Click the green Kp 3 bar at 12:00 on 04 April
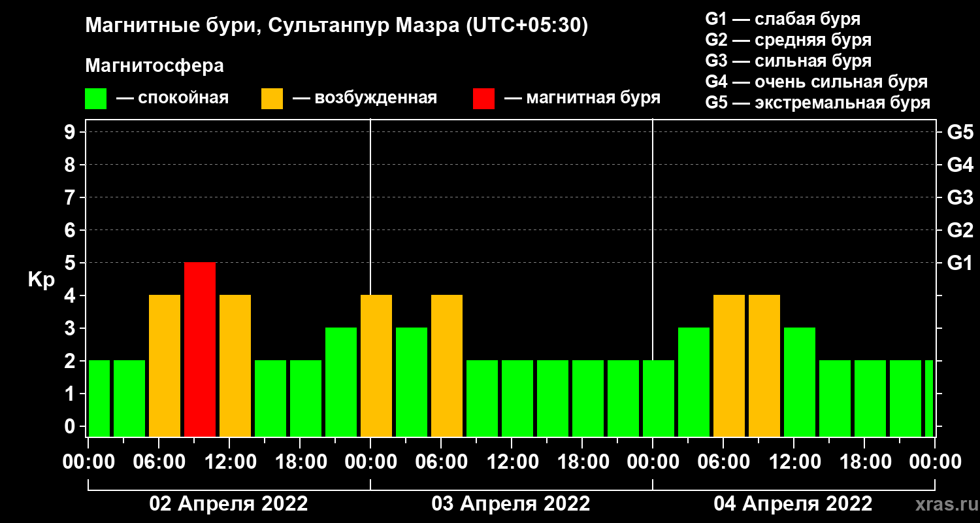Image resolution: width=980 pixels, height=523 pixels. point(800,382)
